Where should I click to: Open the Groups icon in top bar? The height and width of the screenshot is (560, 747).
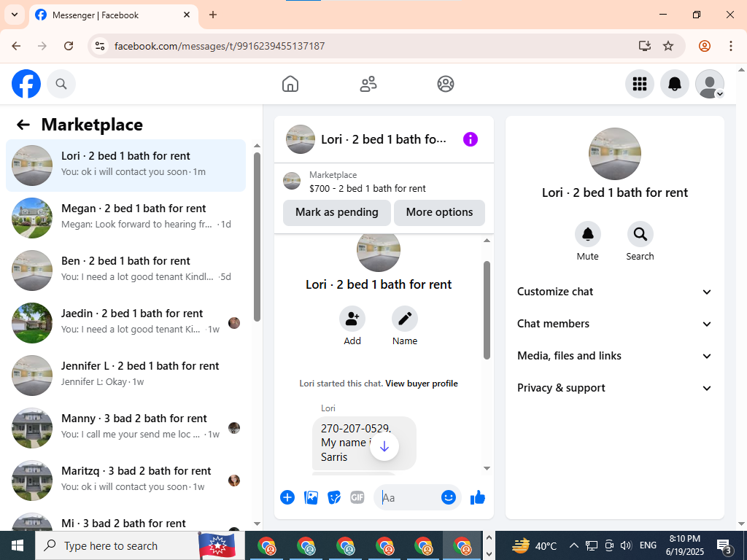446,84
